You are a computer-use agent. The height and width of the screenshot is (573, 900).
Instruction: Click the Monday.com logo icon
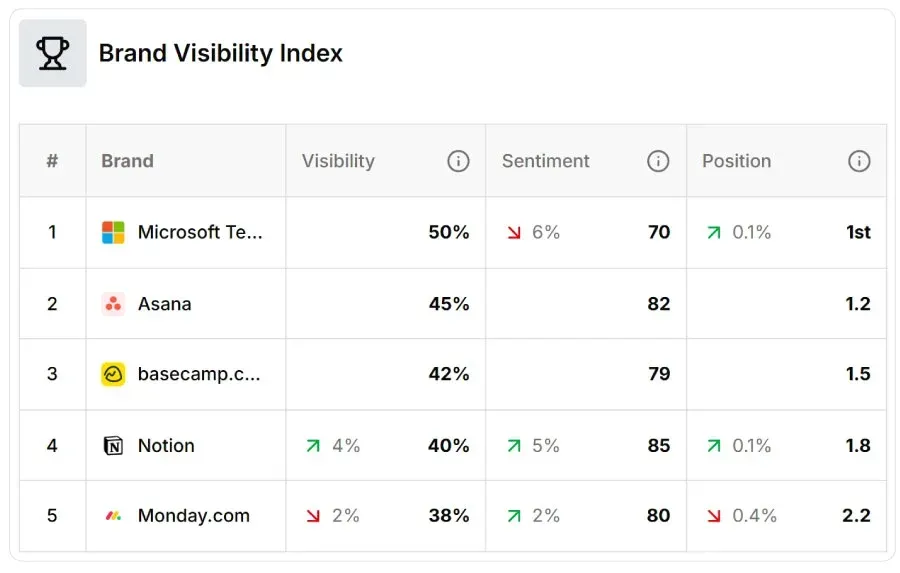tap(113, 516)
